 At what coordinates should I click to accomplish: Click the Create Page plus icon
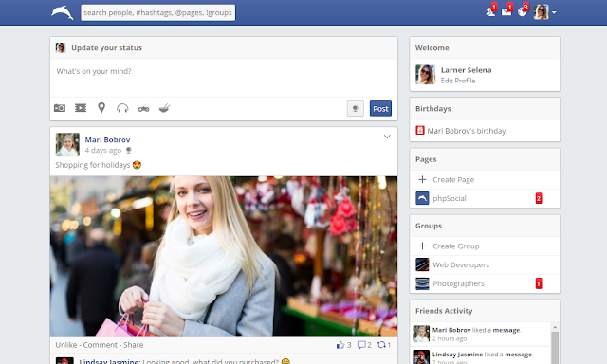[x=422, y=179]
